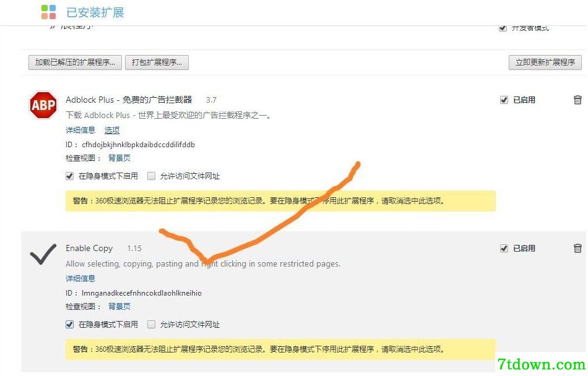Viewport: 588px width, 376px height.
Task: Uncheck 在隐身模式下启用 for Enable Copy
Action: [70, 324]
